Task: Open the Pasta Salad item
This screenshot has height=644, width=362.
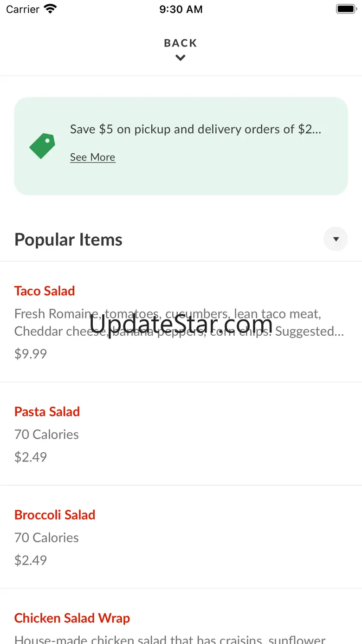Action: point(47,412)
